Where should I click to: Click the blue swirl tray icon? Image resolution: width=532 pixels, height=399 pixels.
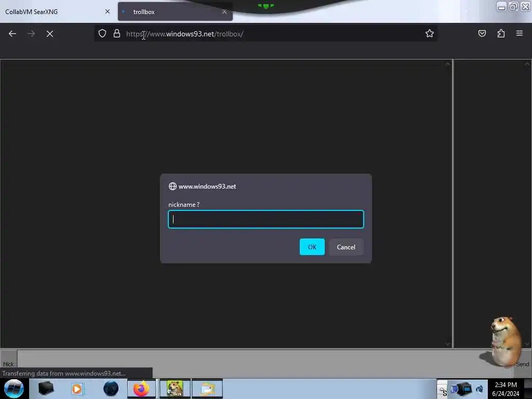[x=480, y=389]
